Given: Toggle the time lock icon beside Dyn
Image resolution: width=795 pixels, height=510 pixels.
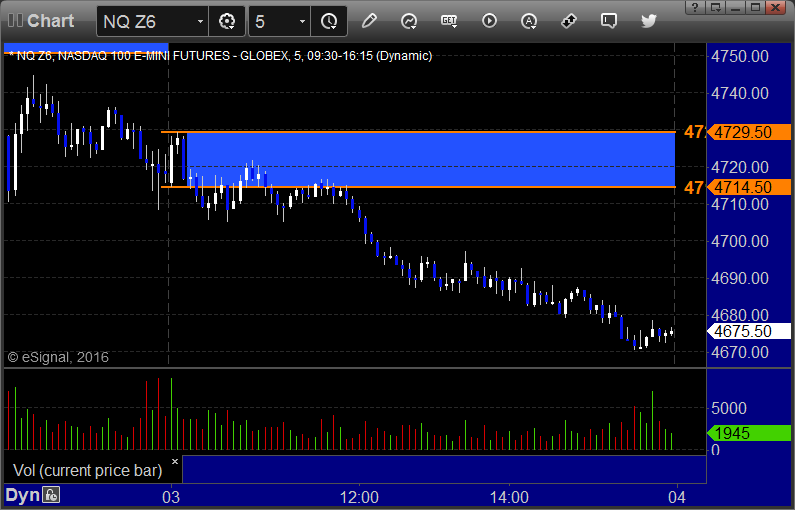Looking at the screenshot, I should click(x=51, y=495).
